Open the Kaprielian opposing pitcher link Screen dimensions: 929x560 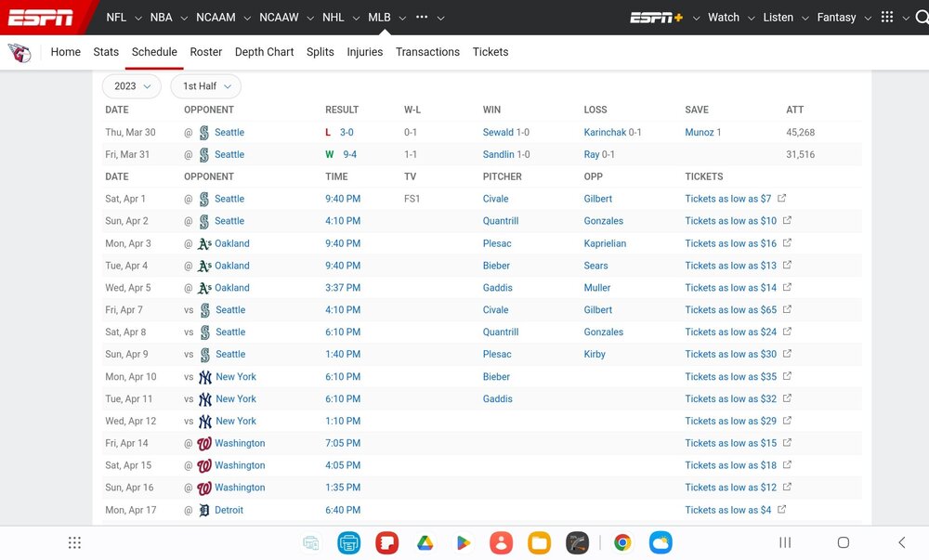click(605, 244)
